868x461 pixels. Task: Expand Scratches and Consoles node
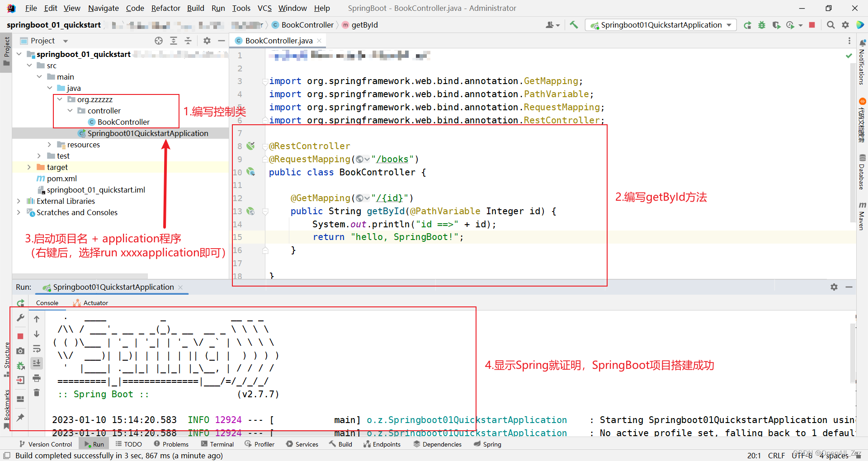tap(19, 212)
